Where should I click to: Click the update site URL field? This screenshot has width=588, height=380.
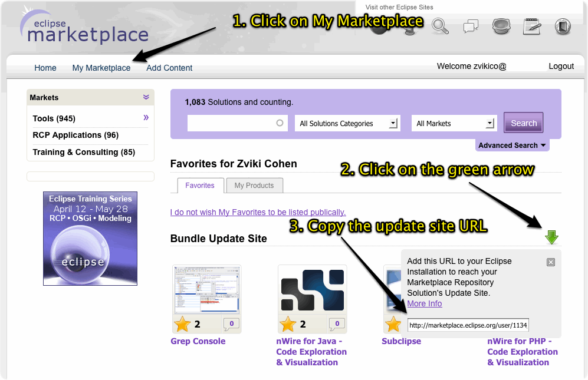click(x=468, y=325)
